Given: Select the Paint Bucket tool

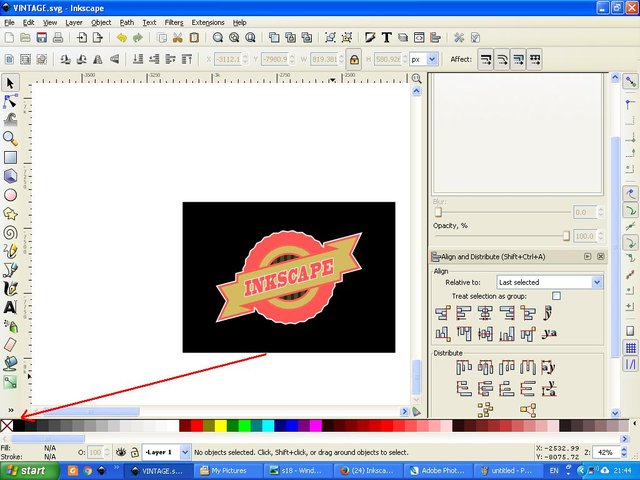Looking at the screenshot, I should coord(10,363).
